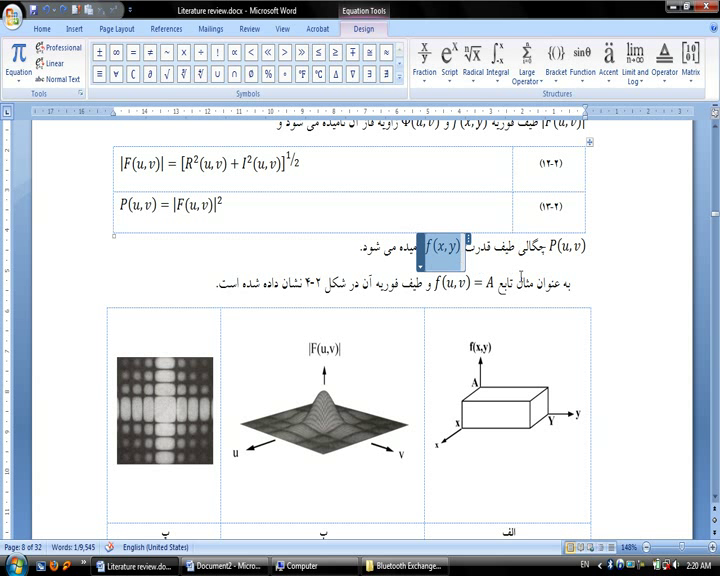Insert the infinity symbol
Image resolution: width=720 pixels, height=576 pixels.
click(x=117, y=52)
